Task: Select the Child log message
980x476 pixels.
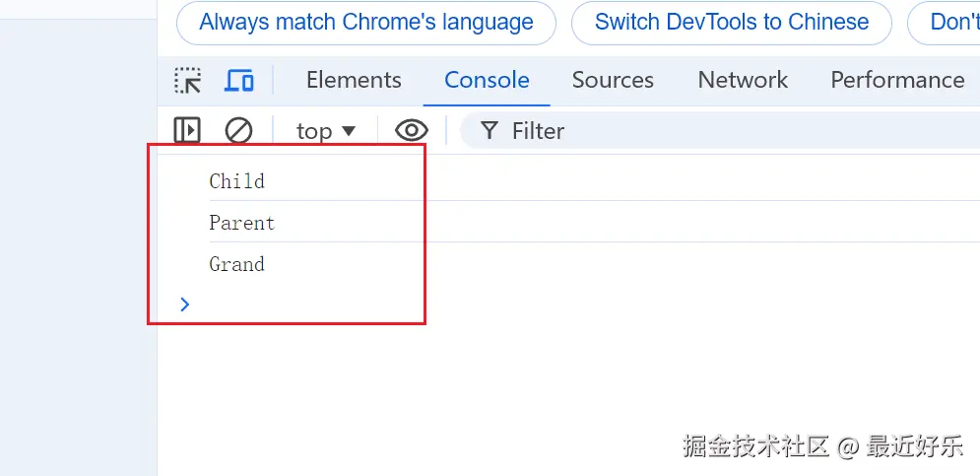Action: pos(237,181)
